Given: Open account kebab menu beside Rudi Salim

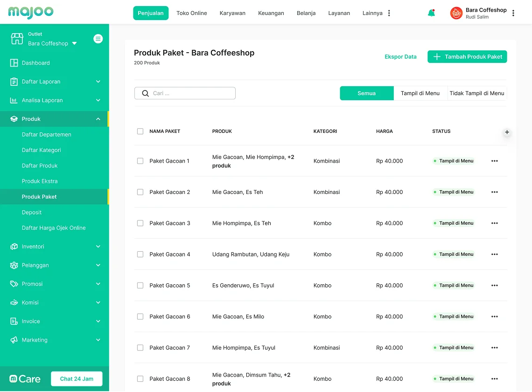Looking at the screenshot, I should pos(513,13).
